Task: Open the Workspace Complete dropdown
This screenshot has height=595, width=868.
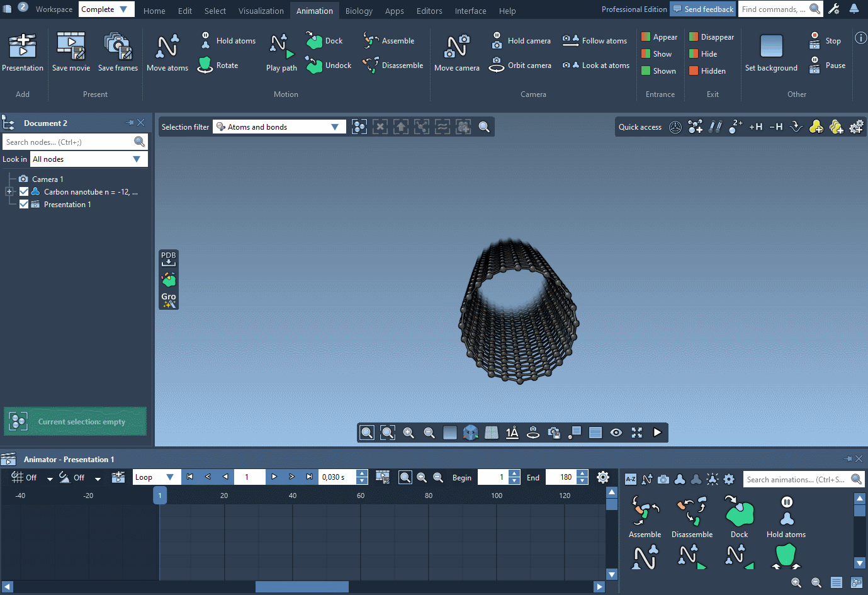Action: 106,9
